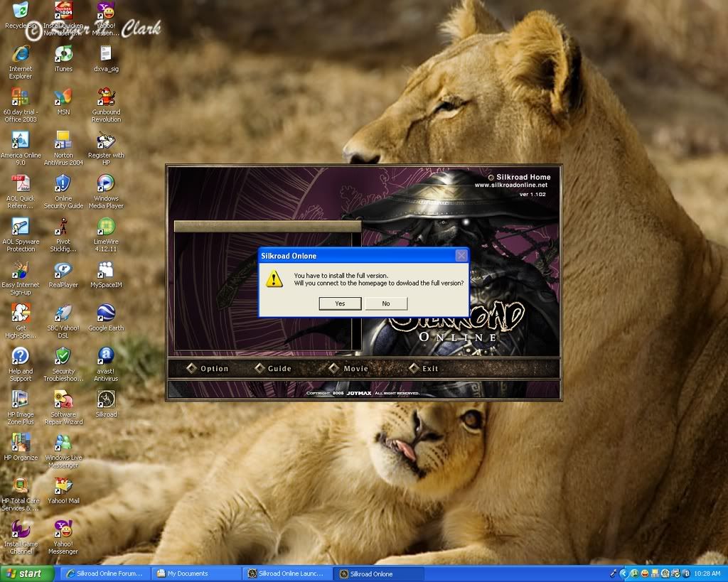Launch Google Earth from desktop
This screenshot has width=728, height=582.
[106, 318]
